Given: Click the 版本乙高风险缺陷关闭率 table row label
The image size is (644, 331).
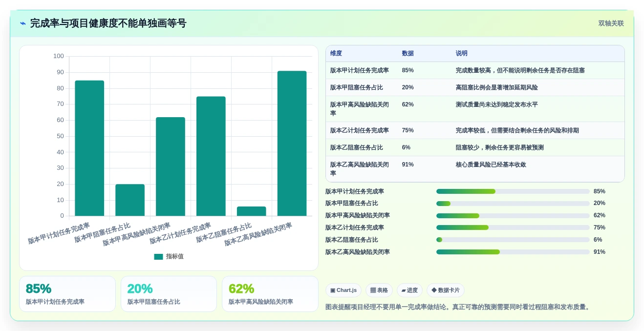Looking at the screenshot, I should [x=360, y=169].
